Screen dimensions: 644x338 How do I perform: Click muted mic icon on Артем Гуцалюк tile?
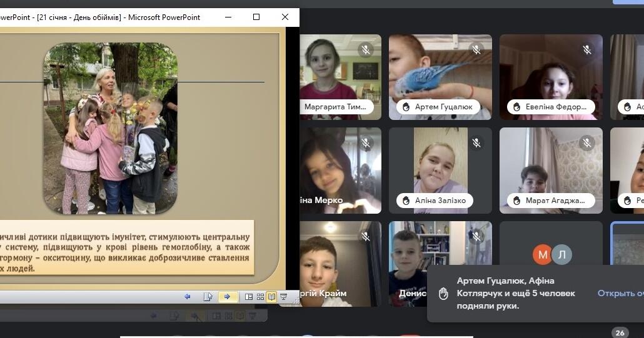point(476,50)
